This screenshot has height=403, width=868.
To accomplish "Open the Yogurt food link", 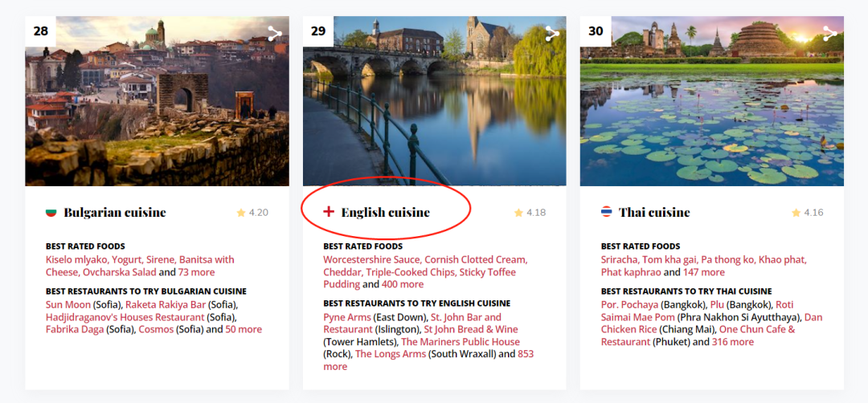I will pos(128,260).
